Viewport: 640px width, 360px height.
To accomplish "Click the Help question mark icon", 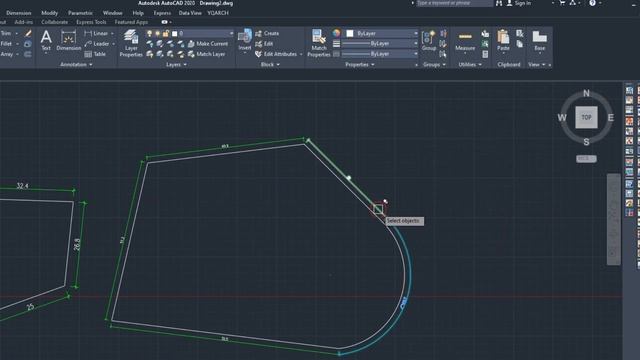I will click(592, 3).
